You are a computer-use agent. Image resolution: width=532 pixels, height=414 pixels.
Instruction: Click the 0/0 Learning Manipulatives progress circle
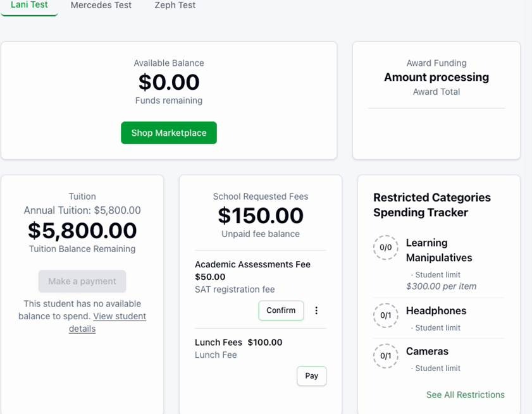point(385,248)
